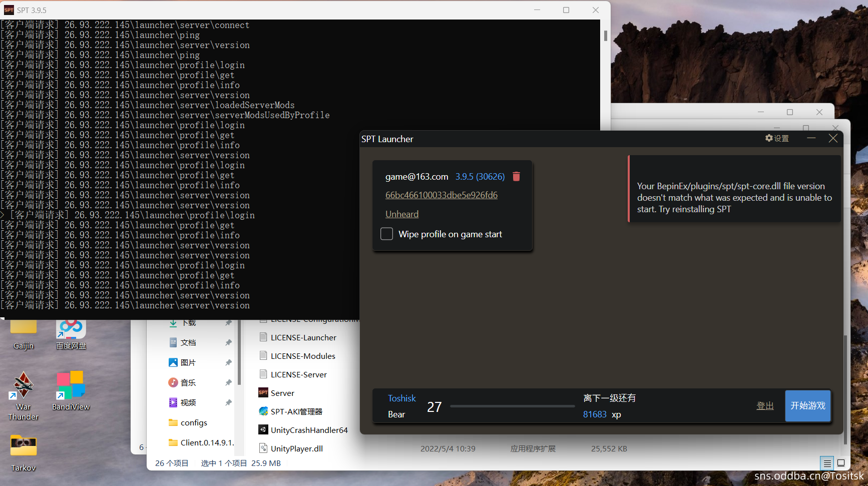Image resolution: width=868 pixels, height=486 pixels.
Task: Click the 登出 logout link
Action: click(x=764, y=406)
